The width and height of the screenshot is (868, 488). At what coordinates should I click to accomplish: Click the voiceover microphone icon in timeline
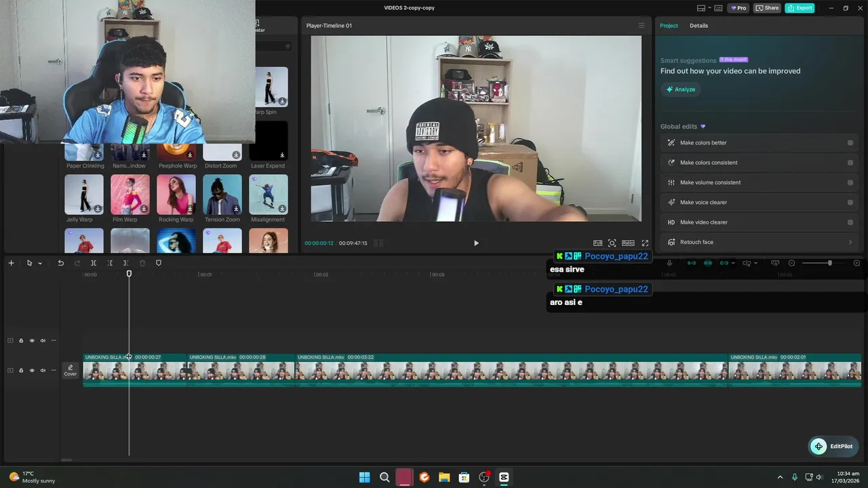click(669, 263)
